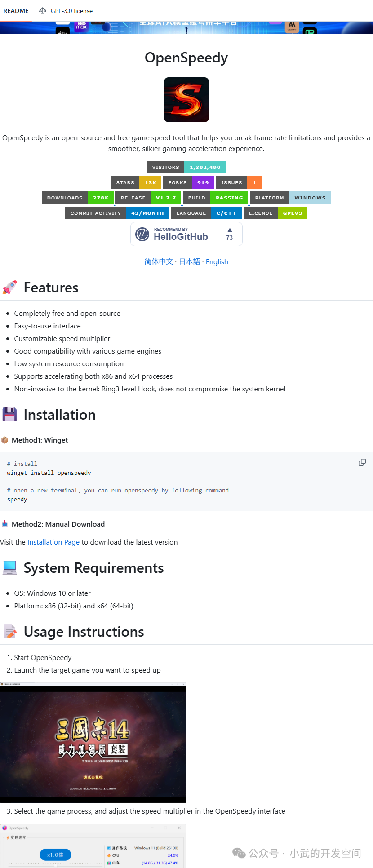Open the GPL-3.0 license tab
This screenshot has width=373, height=868.
coord(66,11)
